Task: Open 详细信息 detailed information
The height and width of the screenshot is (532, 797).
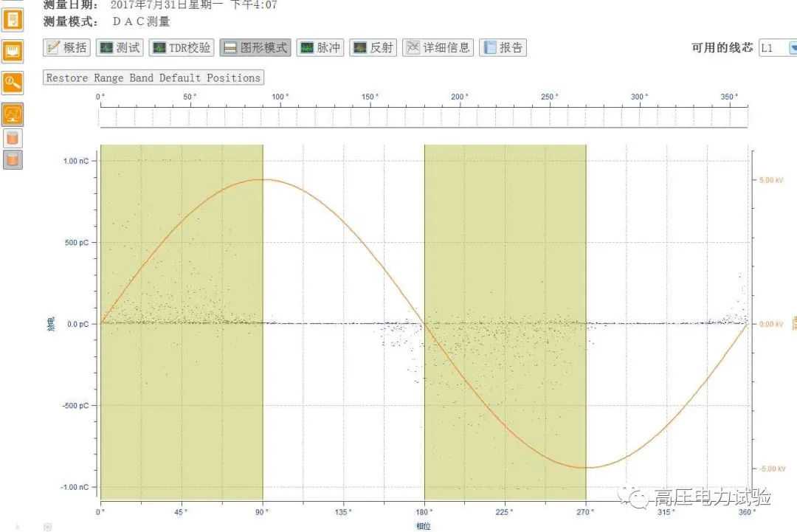Action: (x=438, y=48)
